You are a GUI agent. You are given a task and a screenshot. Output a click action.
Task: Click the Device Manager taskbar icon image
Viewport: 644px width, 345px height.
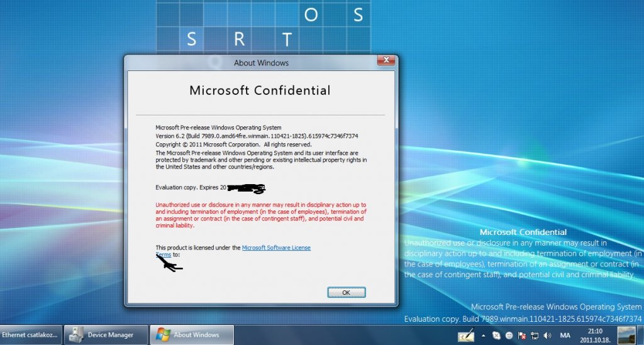[76, 335]
